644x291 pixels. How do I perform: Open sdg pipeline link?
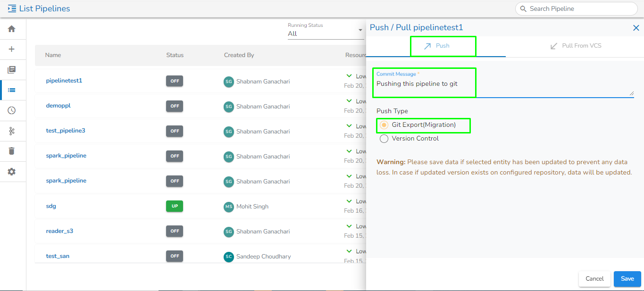pos(51,206)
